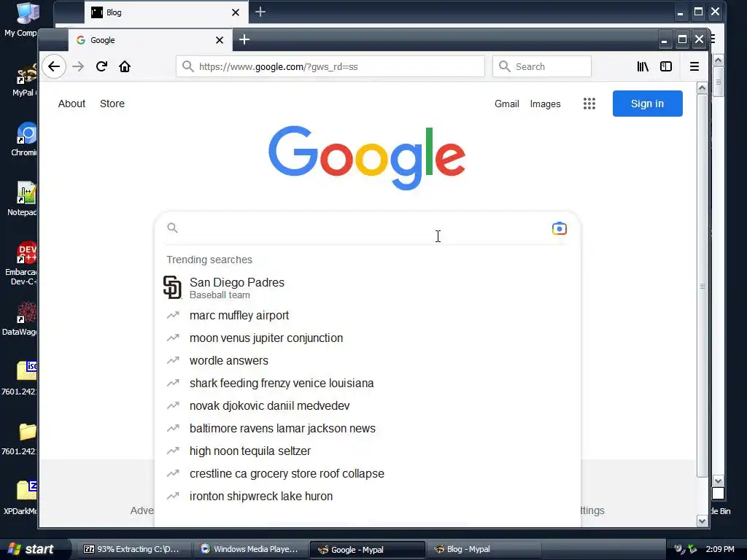Click the magnifier icon in the address bar
This screenshot has width=747, height=560.
pos(188,66)
